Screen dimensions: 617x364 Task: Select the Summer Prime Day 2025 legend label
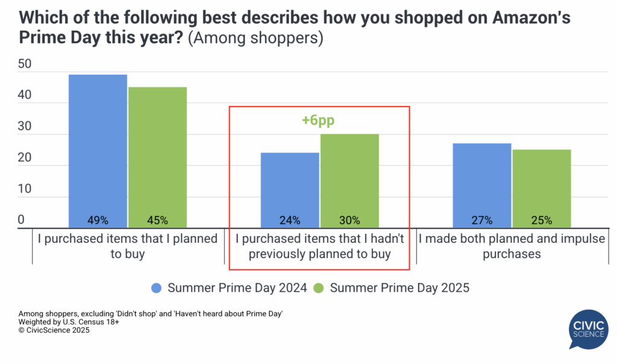399,287
